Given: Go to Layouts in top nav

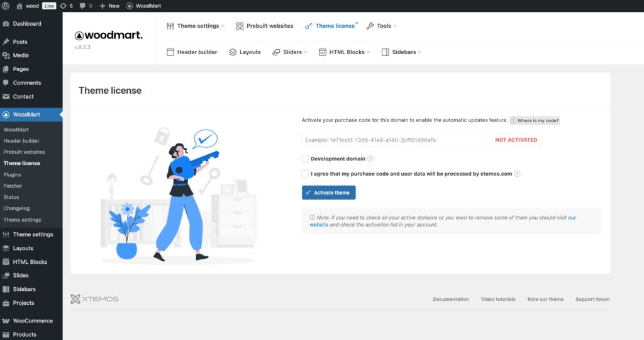Looking at the screenshot, I should pyautogui.click(x=245, y=52).
